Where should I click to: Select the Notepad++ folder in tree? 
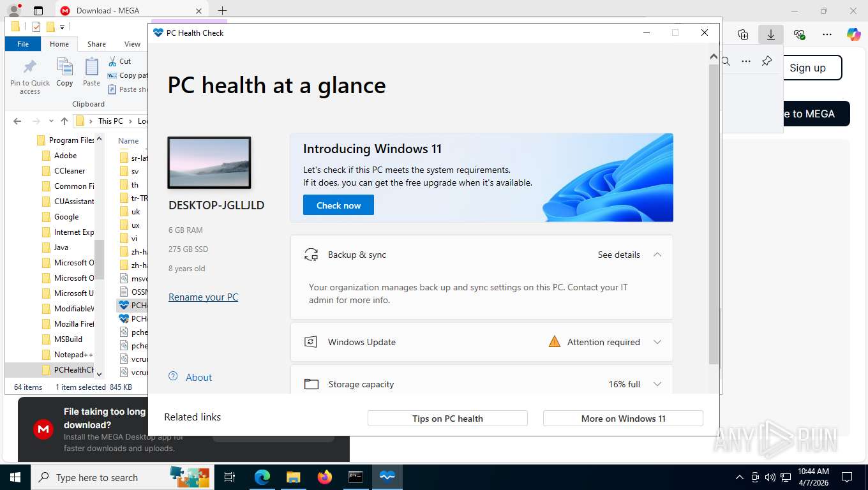click(x=73, y=354)
